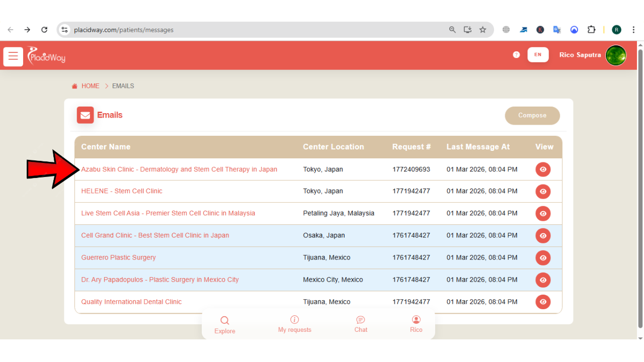View the Azabu Skin Clinic message
Screen dimensions: 644x362
click(543, 169)
